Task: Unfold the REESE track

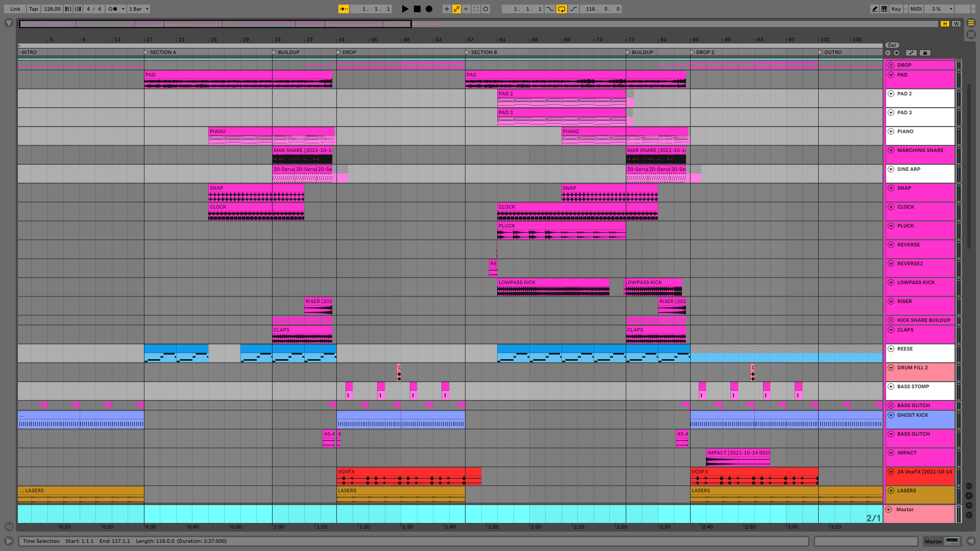Action: pyautogui.click(x=891, y=348)
